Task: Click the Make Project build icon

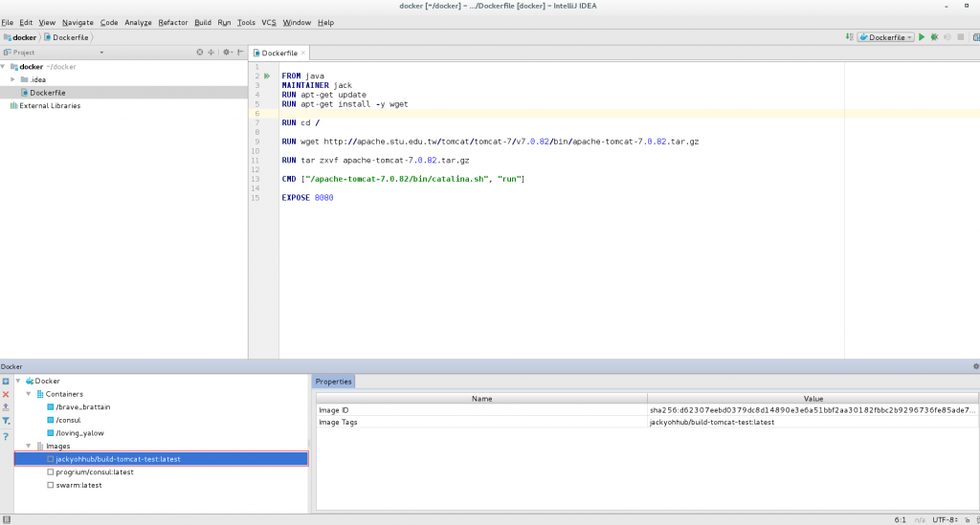Action: pos(851,37)
